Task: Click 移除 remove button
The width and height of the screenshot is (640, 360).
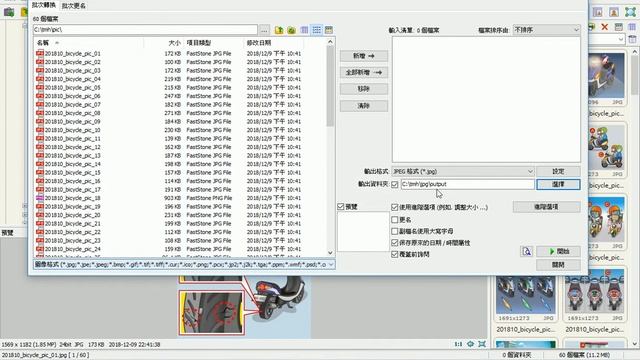Action: pos(364,89)
